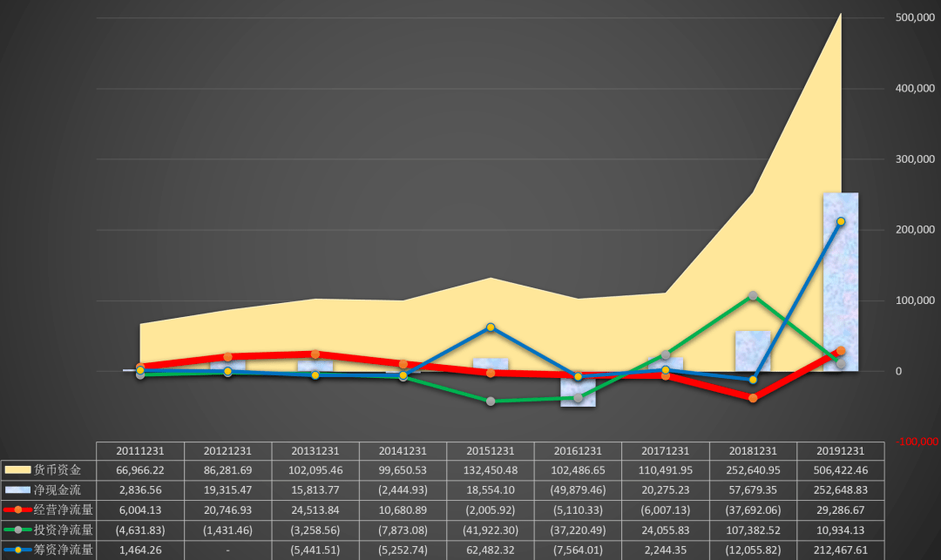
Task: Select the 20181231 orange operating data point
Action: pyautogui.click(x=753, y=398)
